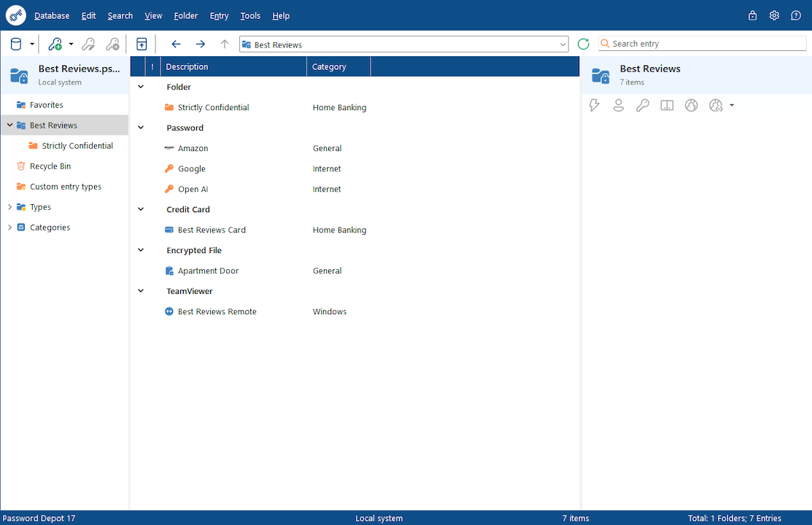Viewport: 812px width, 525px height.
Task: Select Custom entry types in the sidebar
Action: coord(64,186)
